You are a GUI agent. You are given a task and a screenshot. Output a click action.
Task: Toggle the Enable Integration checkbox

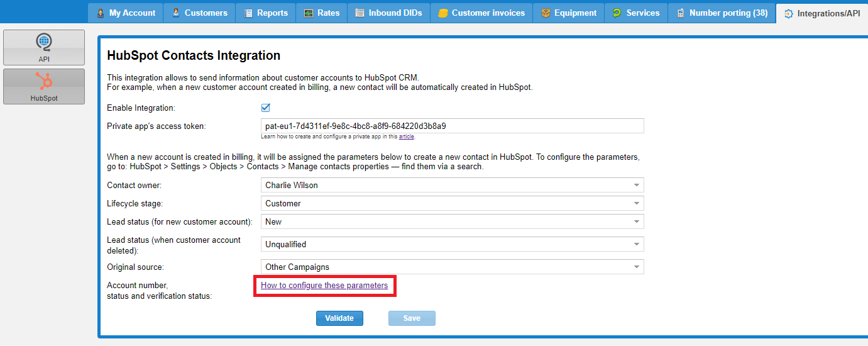[265, 108]
